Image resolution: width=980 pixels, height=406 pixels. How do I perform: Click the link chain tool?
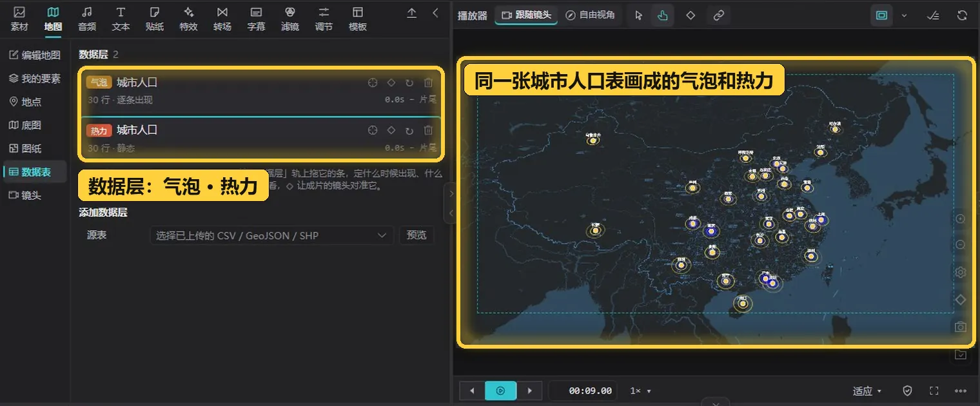point(718,15)
